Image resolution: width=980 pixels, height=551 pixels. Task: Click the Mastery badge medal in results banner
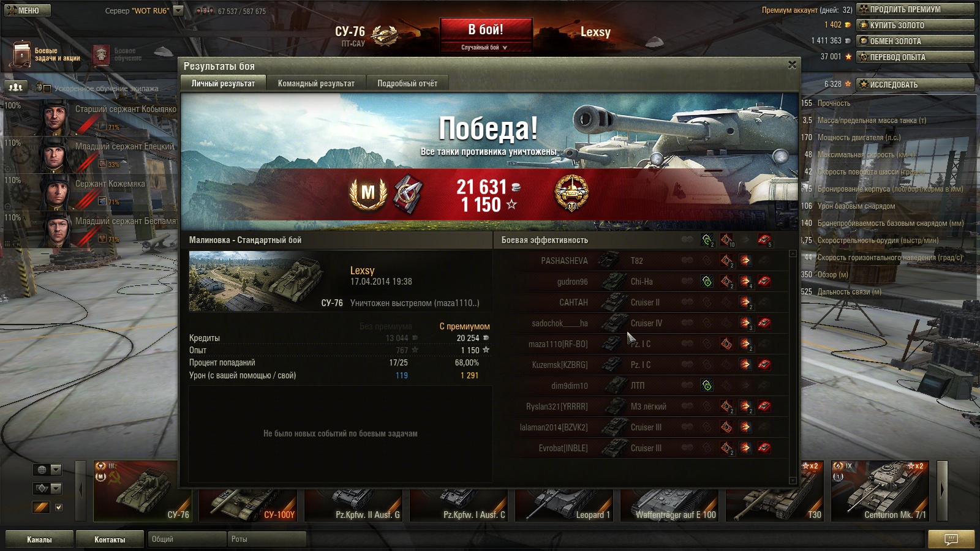tap(367, 193)
